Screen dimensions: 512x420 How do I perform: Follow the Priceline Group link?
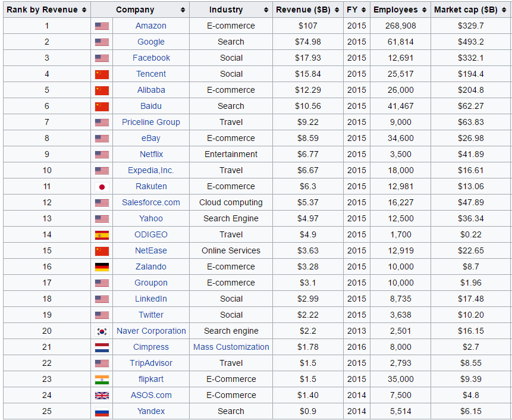151,122
